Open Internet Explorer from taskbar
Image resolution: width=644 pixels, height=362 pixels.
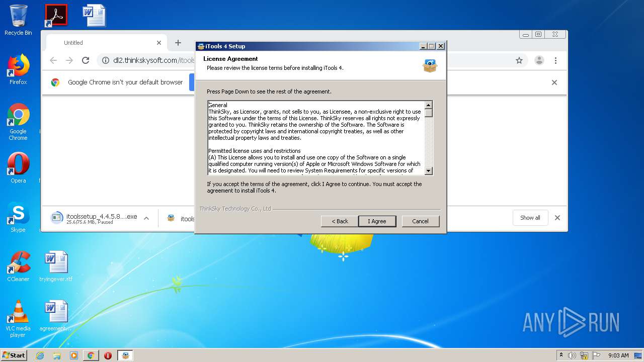tap(40, 355)
